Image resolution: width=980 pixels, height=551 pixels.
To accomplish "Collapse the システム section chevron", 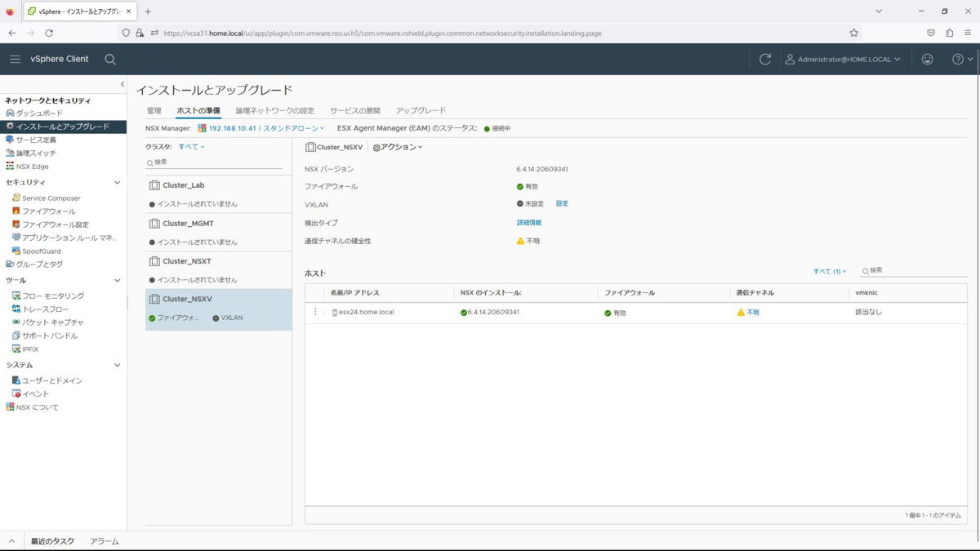I will (118, 366).
